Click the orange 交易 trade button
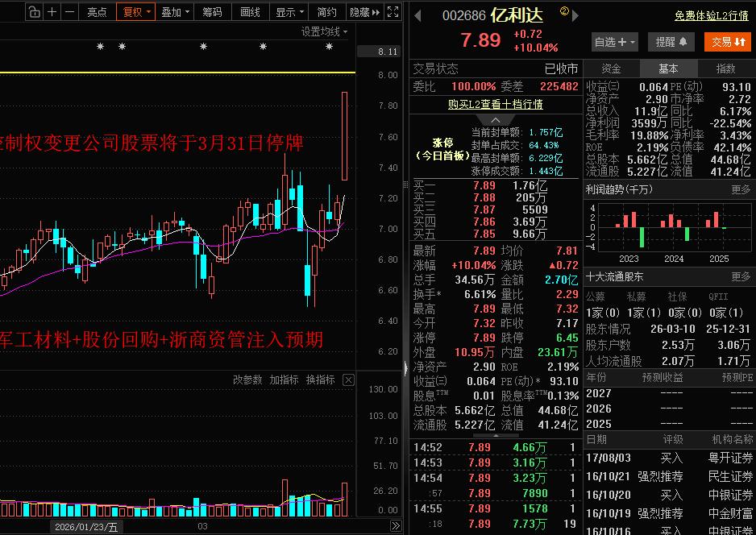This screenshot has height=535, width=756. [x=728, y=42]
